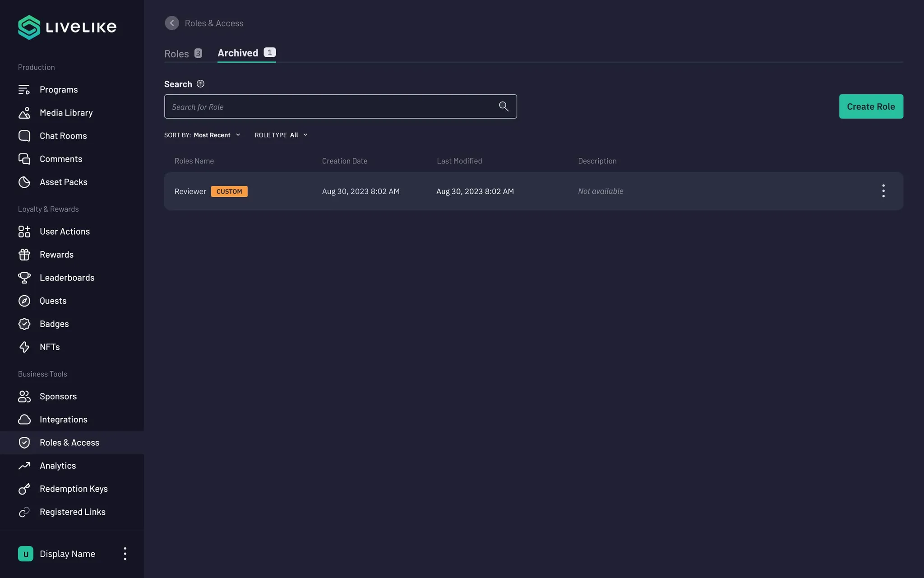The height and width of the screenshot is (578, 924).
Task: Open the Sort By Most Recent dropdown
Action: point(203,135)
